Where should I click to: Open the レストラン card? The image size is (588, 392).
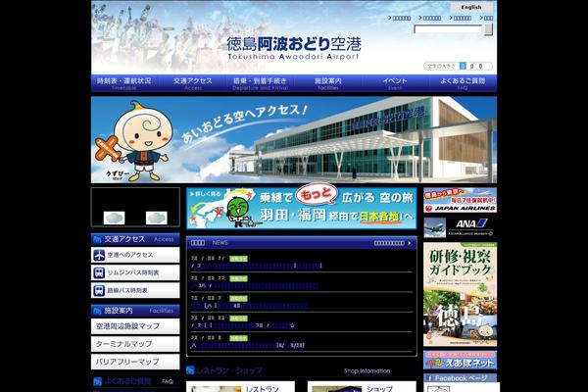pyautogui.click(x=240, y=387)
